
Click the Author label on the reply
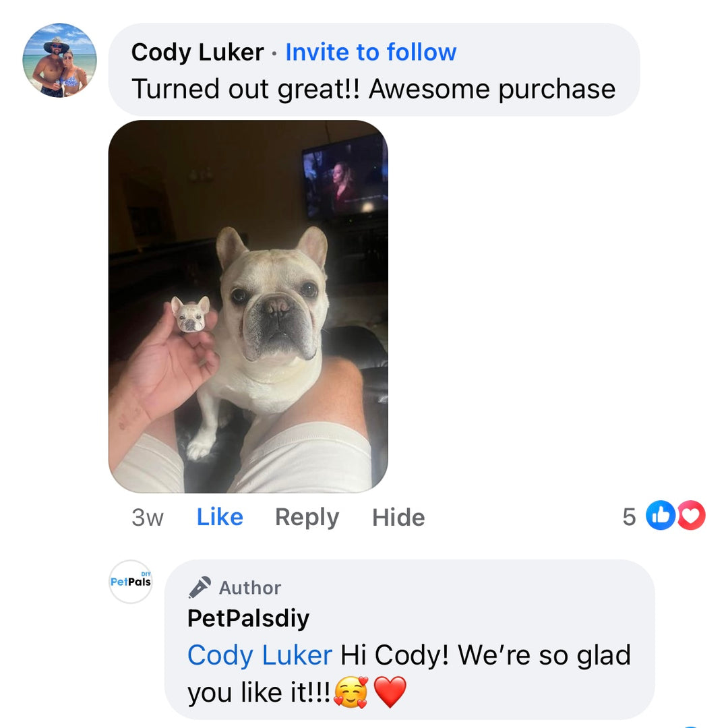point(250,588)
